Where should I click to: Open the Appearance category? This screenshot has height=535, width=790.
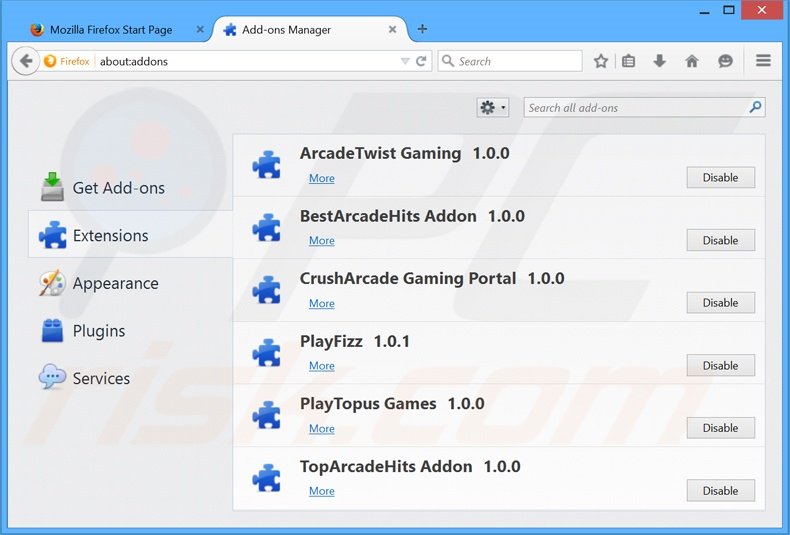pyautogui.click(x=115, y=283)
